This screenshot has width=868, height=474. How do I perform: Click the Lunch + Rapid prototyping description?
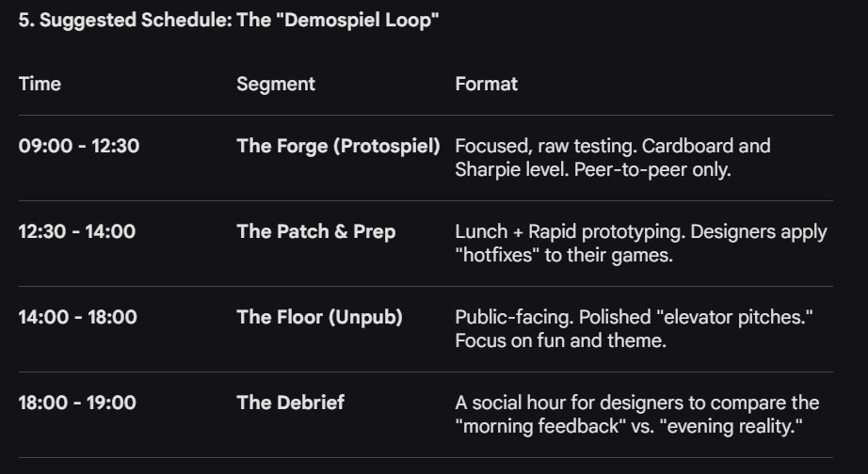pos(641,244)
